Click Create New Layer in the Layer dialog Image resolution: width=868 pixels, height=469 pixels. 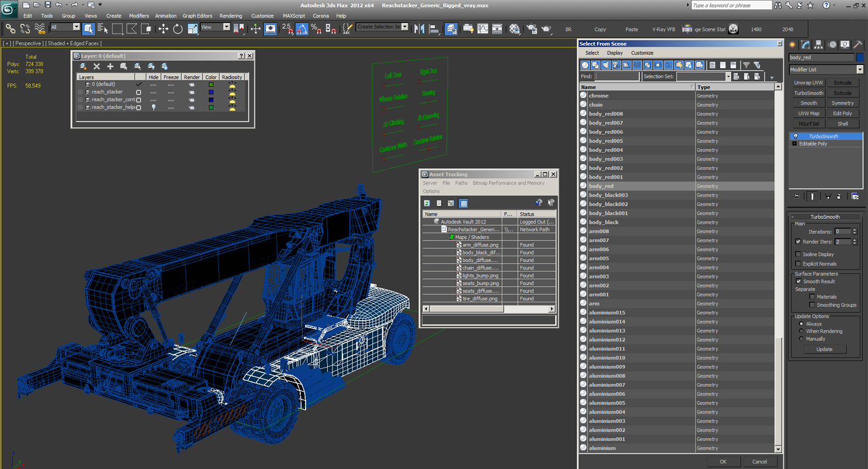(x=83, y=66)
